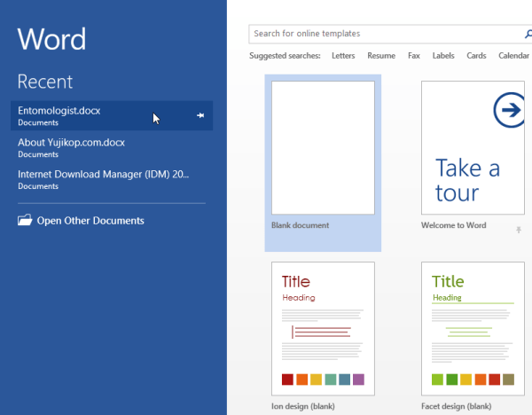Image resolution: width=532 pixels, height=415 pixels.
Task: Open the Internet Download Manager (IDM) document
Action: (x=112, y=179)
